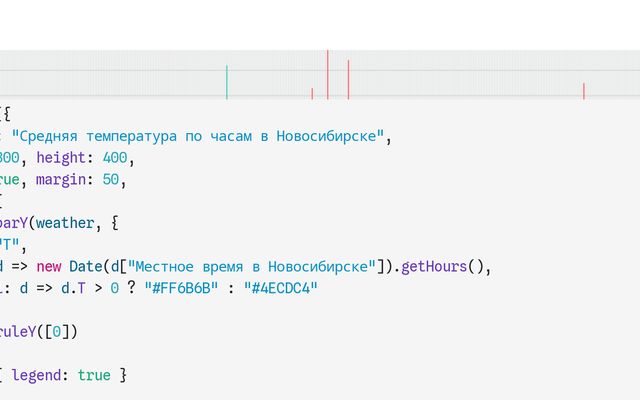Click the tallest red bar in the chart

click(x=327, y=74)
